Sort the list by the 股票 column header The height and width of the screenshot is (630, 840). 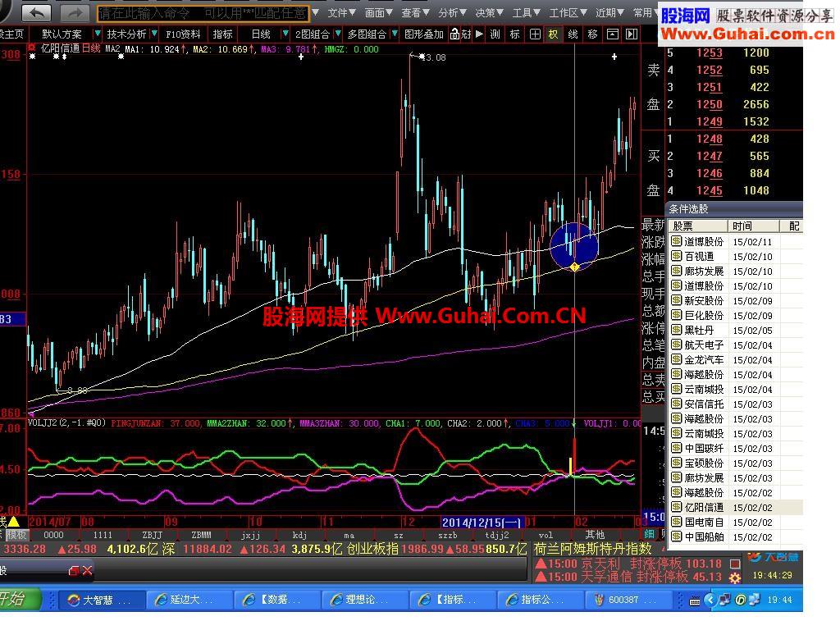[x=698, y=226]
